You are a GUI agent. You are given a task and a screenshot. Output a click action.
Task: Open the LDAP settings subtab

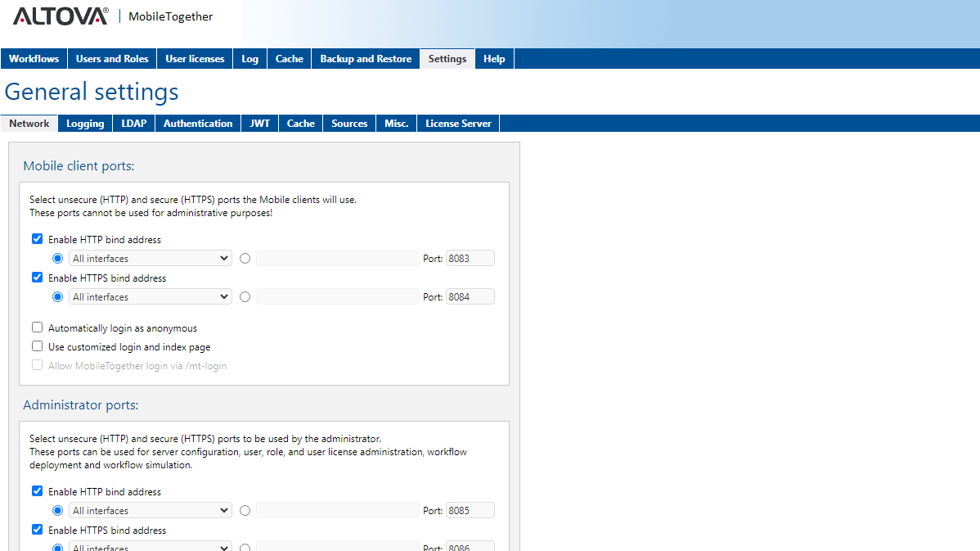point(134,124)
